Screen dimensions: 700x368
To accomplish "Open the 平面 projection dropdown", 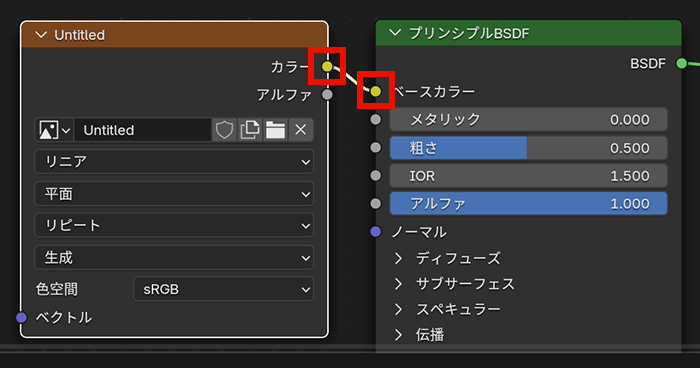I will [x=174, y=194].
